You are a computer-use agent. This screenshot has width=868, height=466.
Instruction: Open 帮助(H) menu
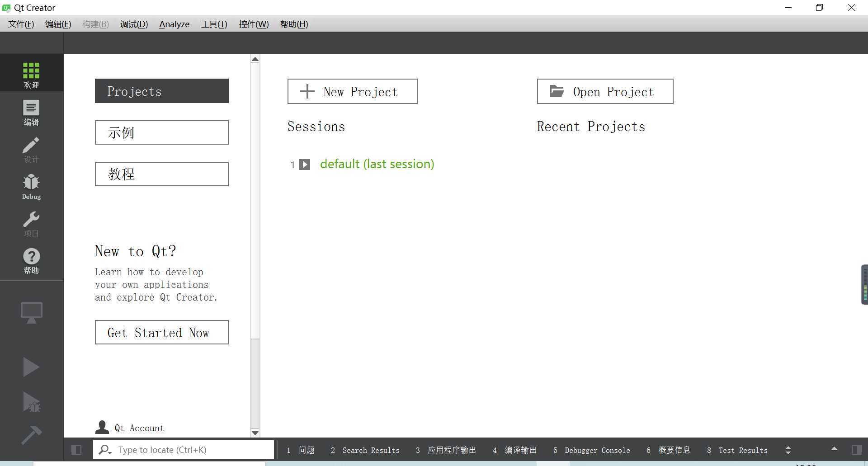294,24
